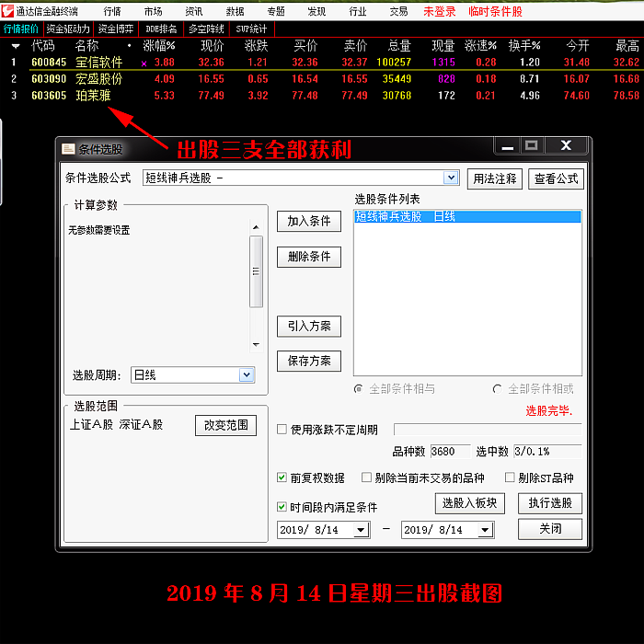The width and height of the screenshot is (644, 644).
Task: Enable 剔除当前未交易的品种 checkbox
Action: pyautogui.click(x=366, y=477)
